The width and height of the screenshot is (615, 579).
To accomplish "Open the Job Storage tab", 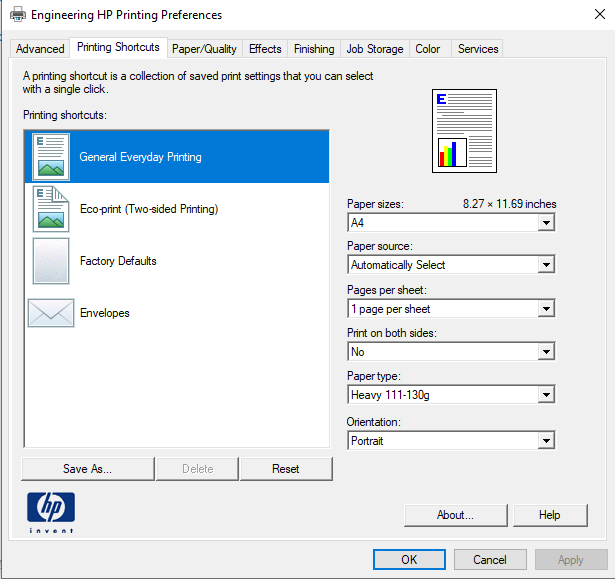I will coord(375,49).
